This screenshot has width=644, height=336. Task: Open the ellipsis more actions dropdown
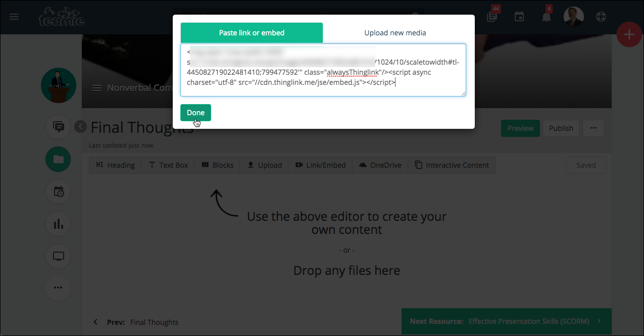tap(593, 128)
